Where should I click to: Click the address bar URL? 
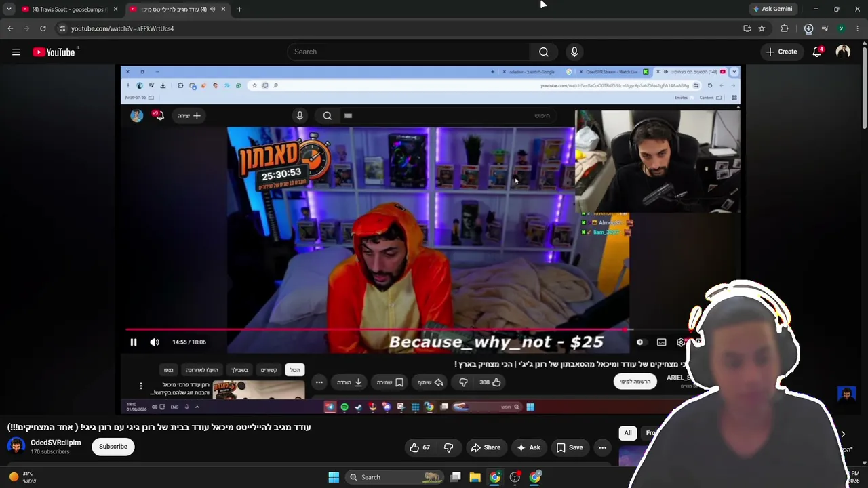tap(123, 28)
